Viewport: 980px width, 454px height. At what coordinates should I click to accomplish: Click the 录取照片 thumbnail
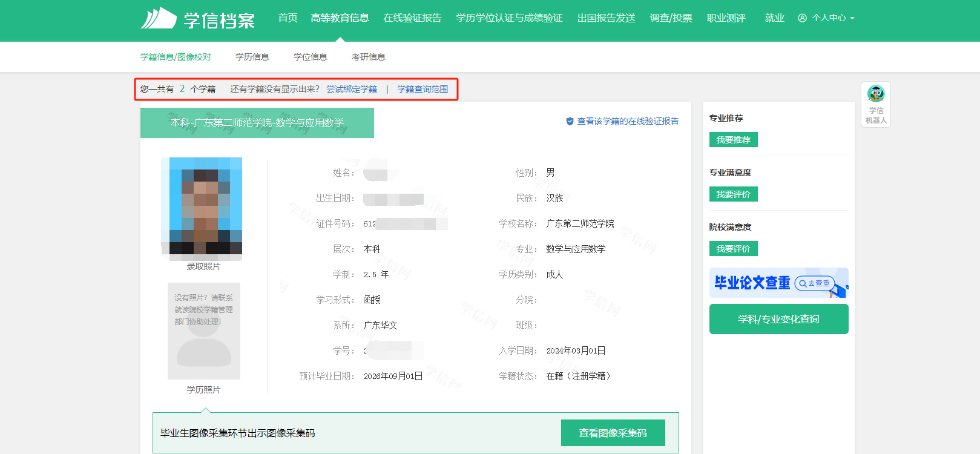[x=202, y=209]
